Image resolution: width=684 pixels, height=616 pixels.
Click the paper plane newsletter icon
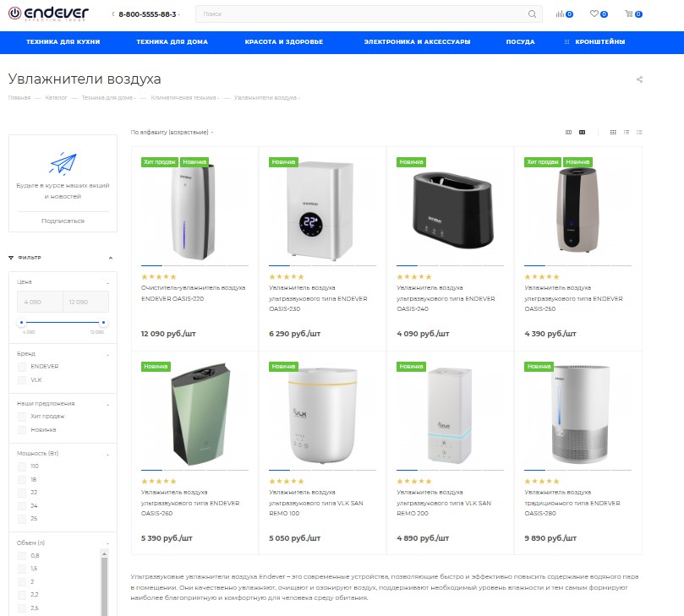click(x=63, y=163)
